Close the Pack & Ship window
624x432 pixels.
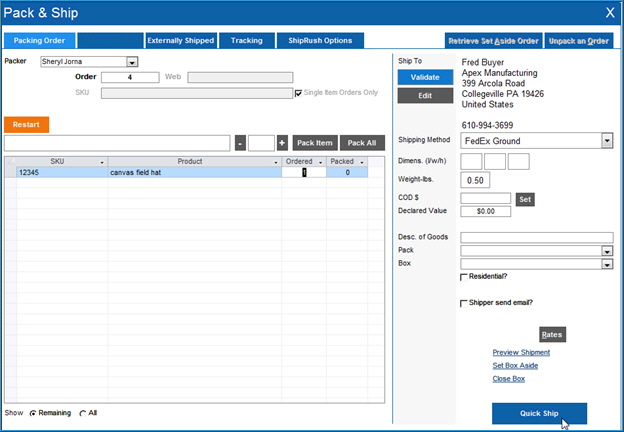610,13
